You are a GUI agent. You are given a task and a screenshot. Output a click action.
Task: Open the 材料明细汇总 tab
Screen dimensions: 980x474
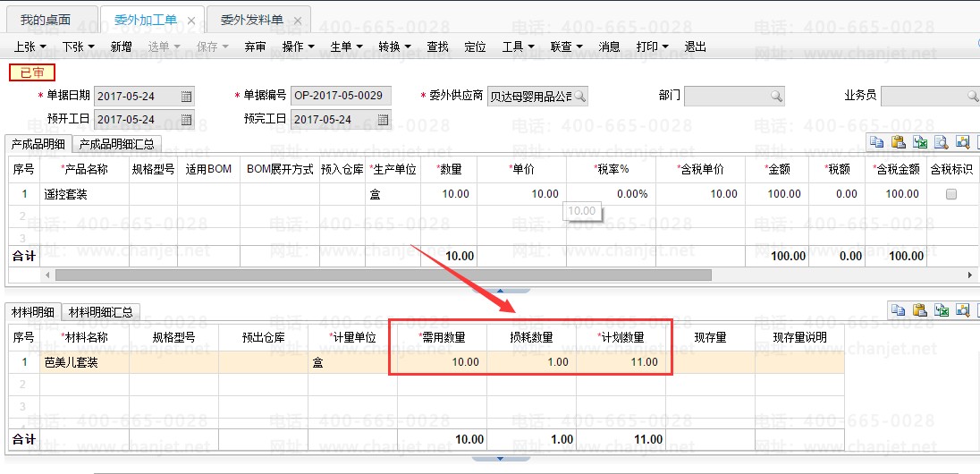101,311
